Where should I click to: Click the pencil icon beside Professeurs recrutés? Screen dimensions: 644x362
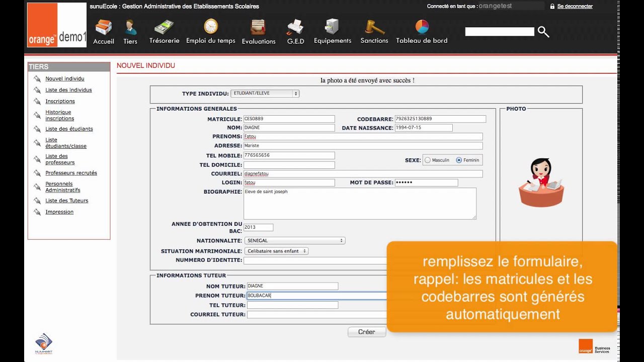37,173
